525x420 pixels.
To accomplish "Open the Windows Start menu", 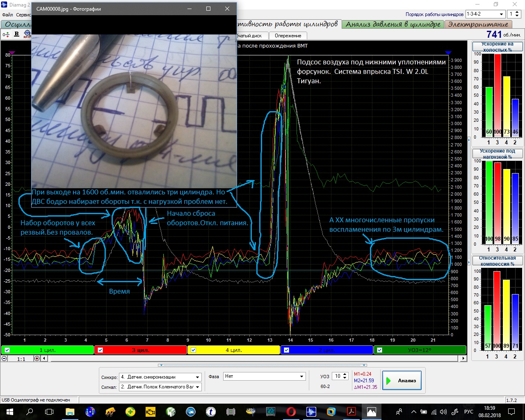I will (x=10, y=412).
